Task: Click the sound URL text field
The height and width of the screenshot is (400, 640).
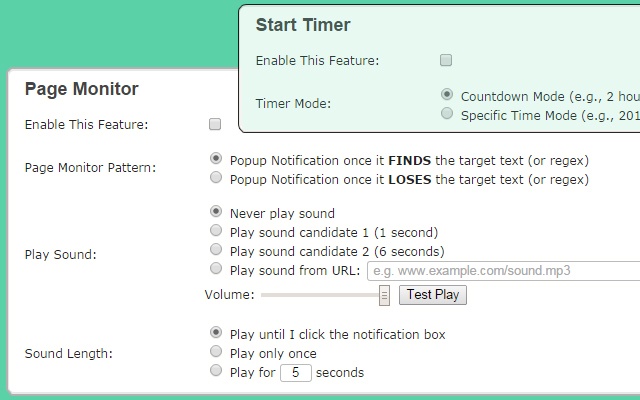Action: (x=500, y=271)
